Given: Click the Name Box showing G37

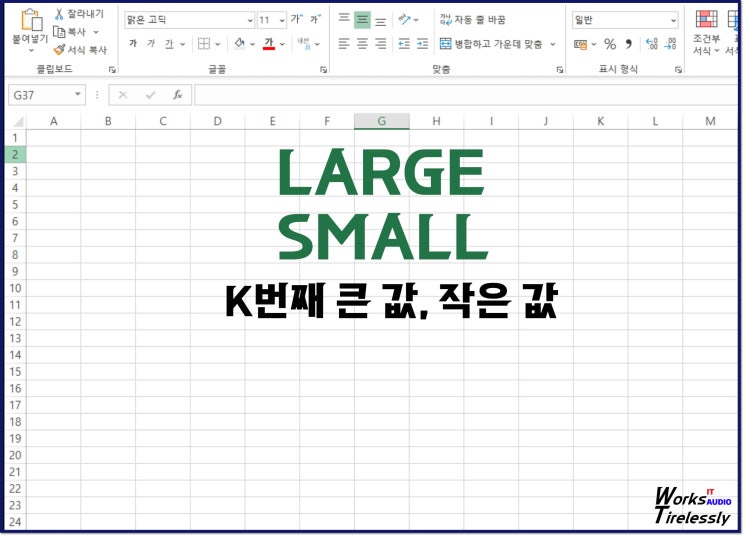Looking at the screenshot, I should click(40, 95).
